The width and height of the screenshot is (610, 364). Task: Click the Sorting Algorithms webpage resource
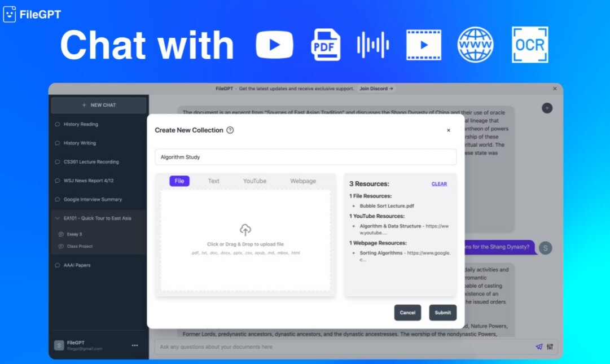pos(405,256)
